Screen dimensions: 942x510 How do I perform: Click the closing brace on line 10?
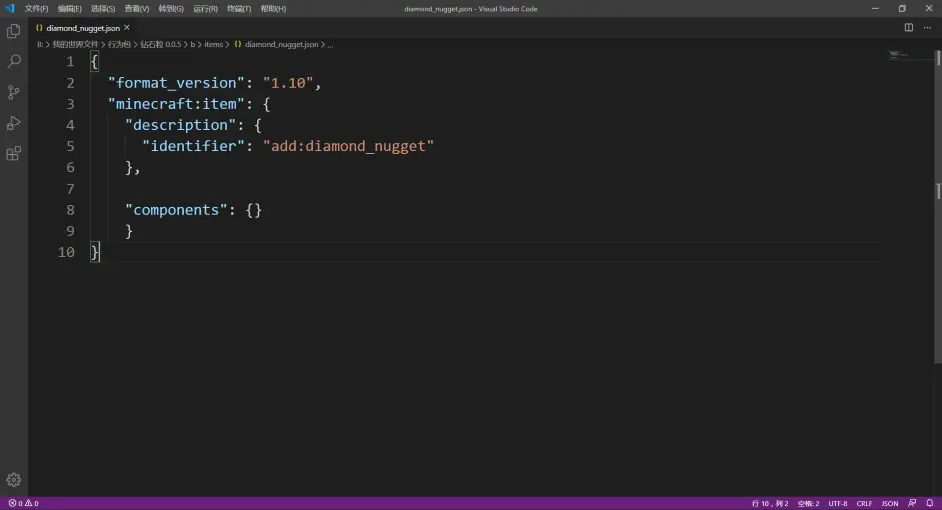(x=94, y=252)
